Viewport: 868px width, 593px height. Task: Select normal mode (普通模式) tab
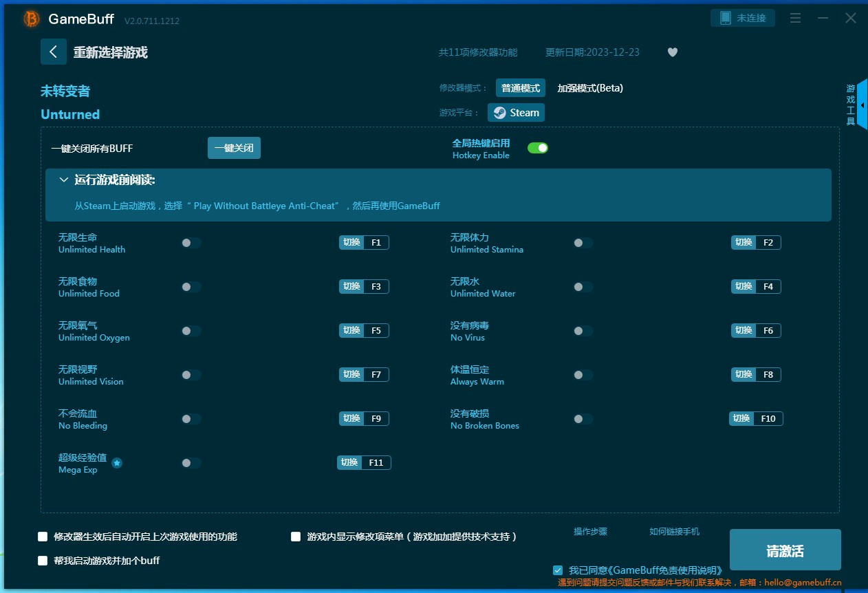click(x=521, y=88)
